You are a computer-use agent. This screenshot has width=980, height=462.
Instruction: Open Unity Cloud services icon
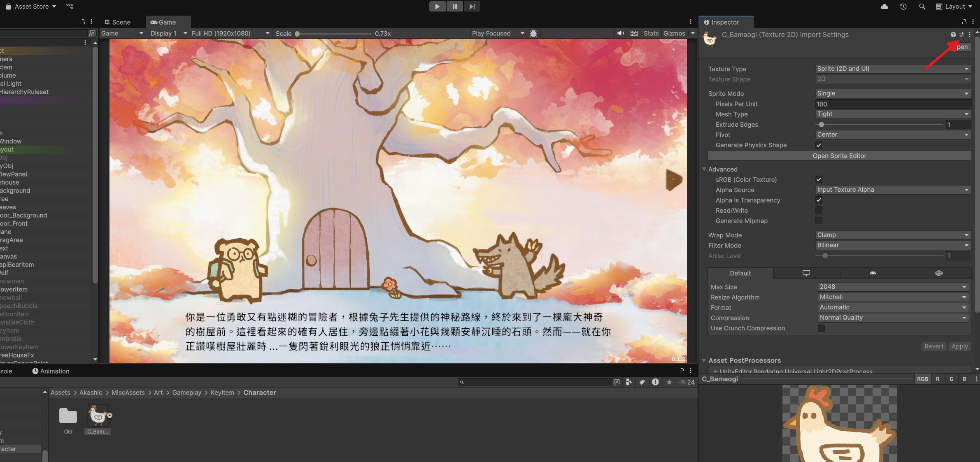pyautogui.click(x=884, y=7)
